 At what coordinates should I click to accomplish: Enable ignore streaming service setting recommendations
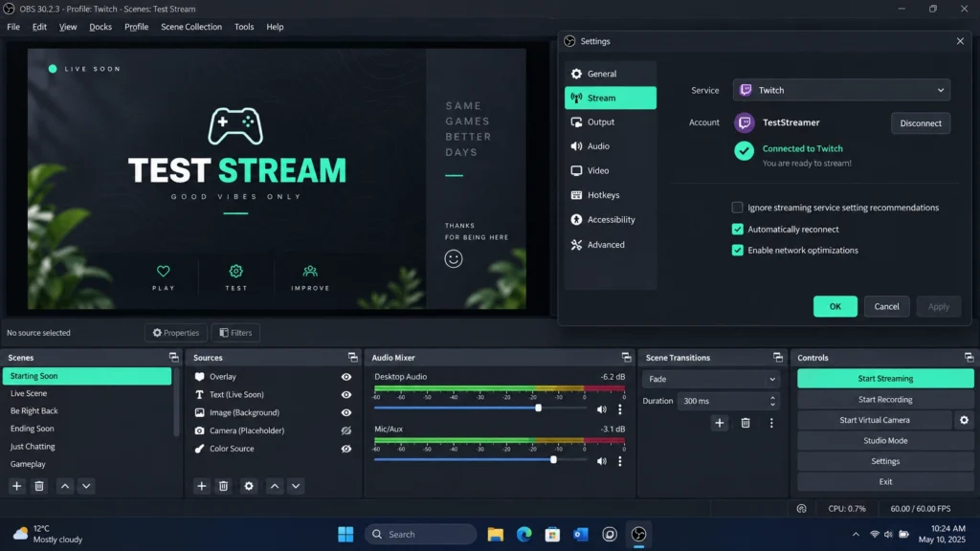pyautogui.click(x=738, y=208)
